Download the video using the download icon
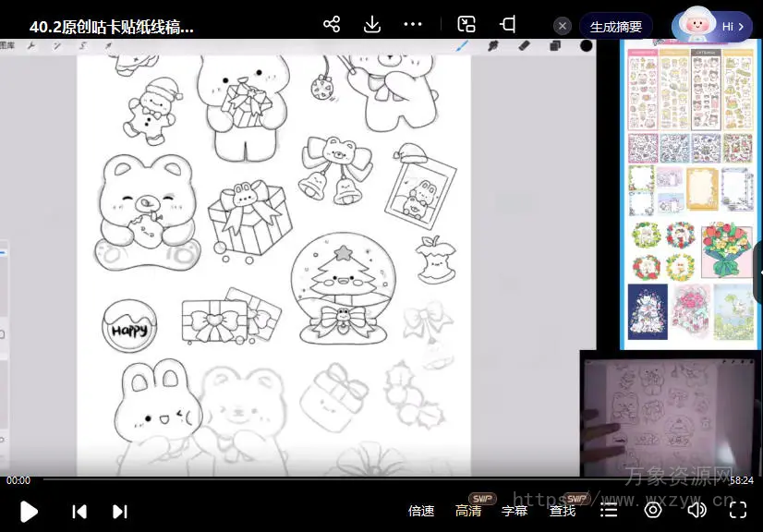The height and width of the screenshot is (532, 763). click(x=372, y=25)
